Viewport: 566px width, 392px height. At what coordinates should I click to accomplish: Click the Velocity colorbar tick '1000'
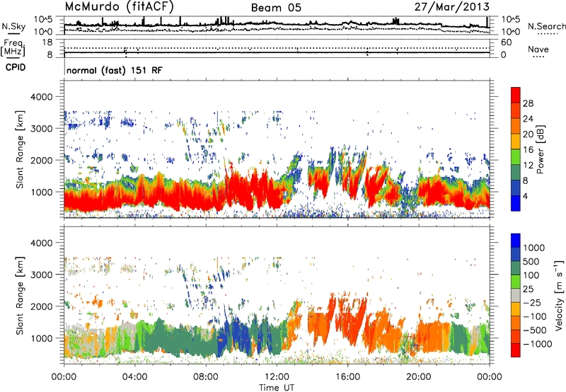(534, 248)
